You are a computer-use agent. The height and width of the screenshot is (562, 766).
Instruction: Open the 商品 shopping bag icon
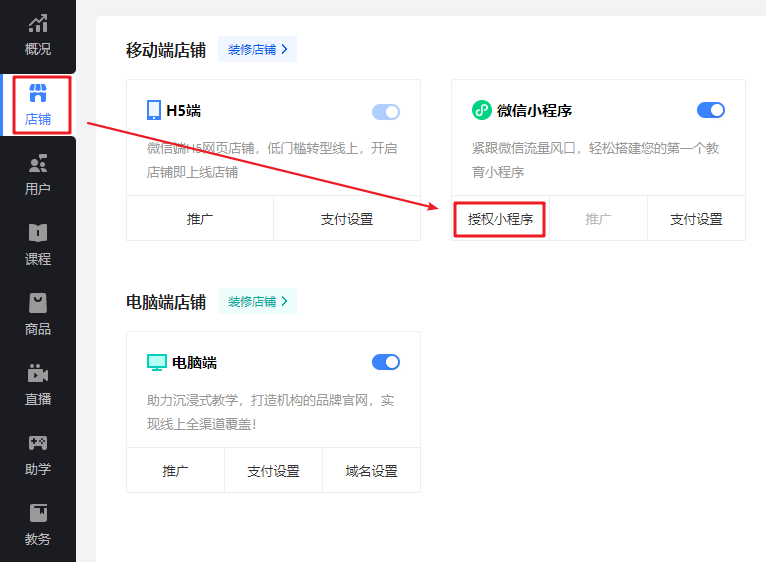(x=38, y=303)
